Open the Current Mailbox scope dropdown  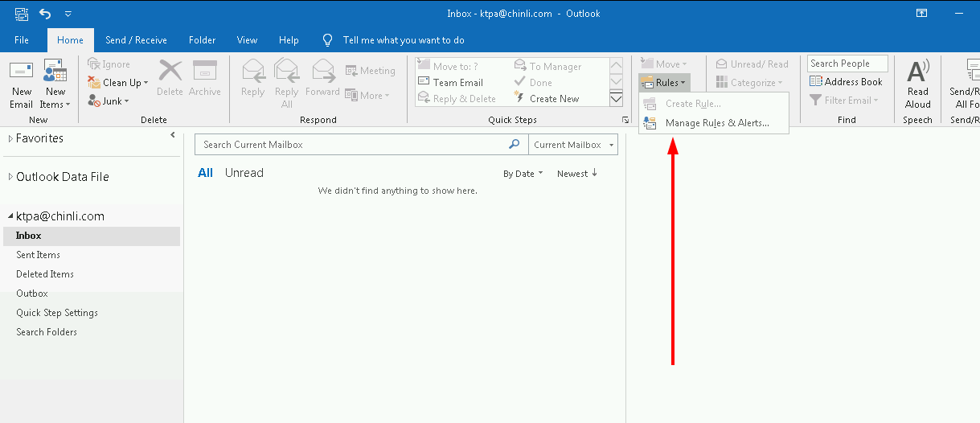coord(572,145)
